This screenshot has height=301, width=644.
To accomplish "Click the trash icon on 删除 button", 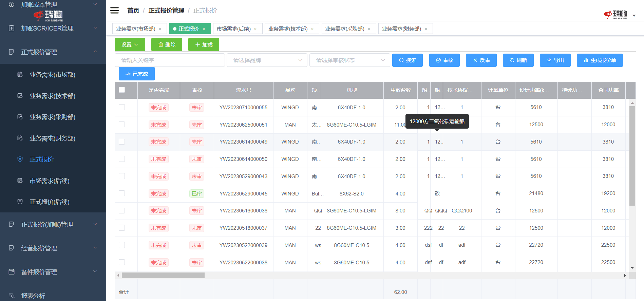I will 161,45.
